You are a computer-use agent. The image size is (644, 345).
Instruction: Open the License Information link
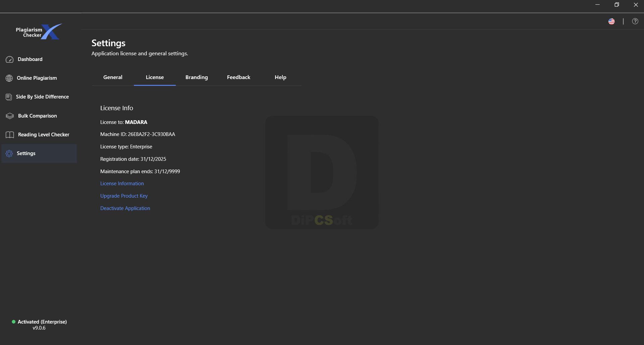pos(122,184)
